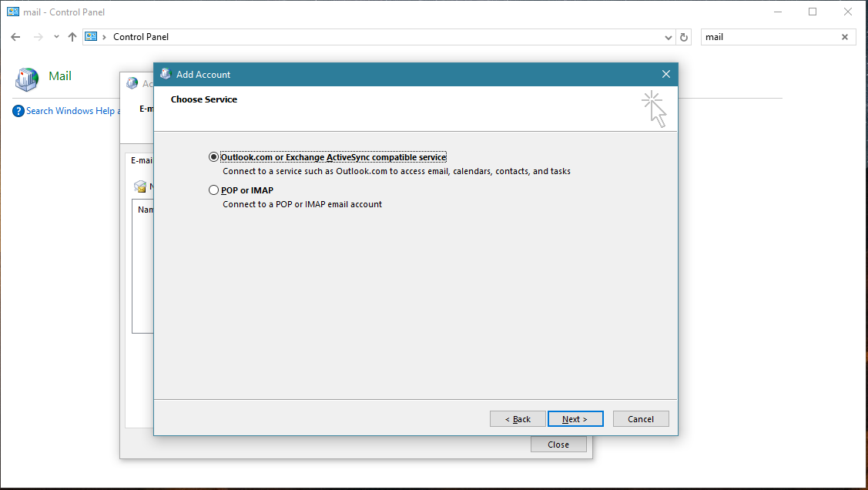Viewport: 868px width, 490px height.
Task: Go to previous step with Back button
Action: tap(518, 419)
